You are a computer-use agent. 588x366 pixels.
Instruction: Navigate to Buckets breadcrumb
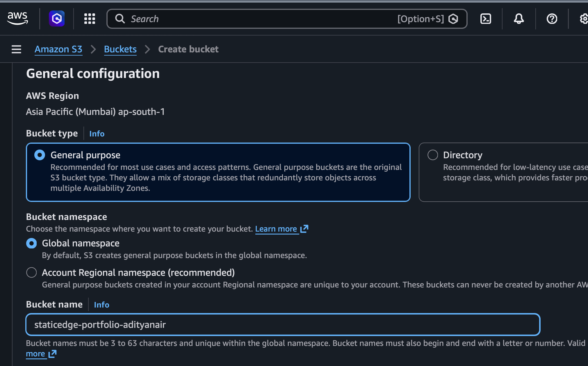tap(120, 49)
